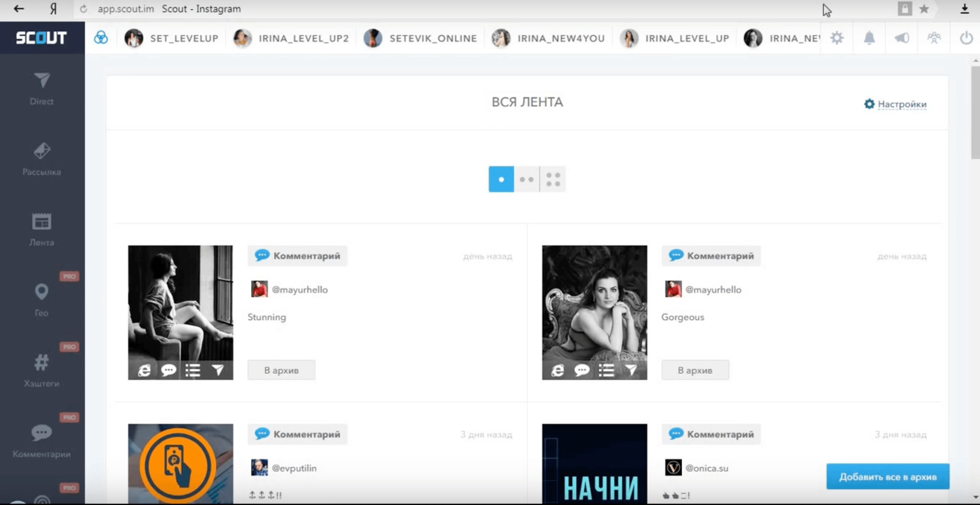Image resolution: width=980 pixels, height=505 pixels.
Task: Switch to IRINA_NEW4YOU account tab
Action: (x=548, y=38)
